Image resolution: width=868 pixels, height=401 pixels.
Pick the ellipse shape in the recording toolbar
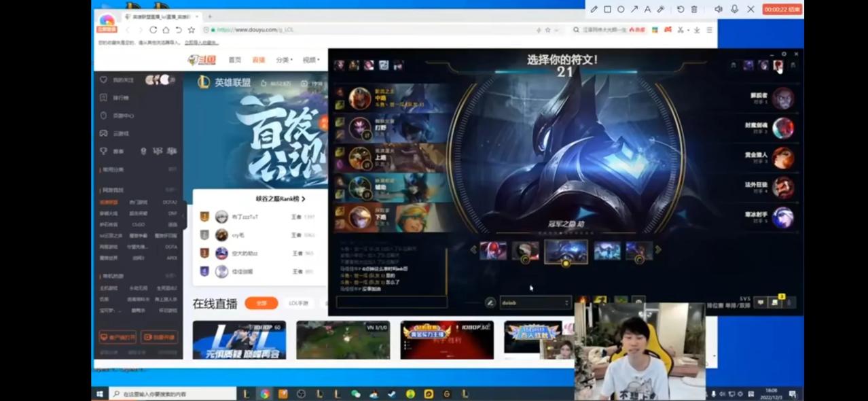(621, 10)
